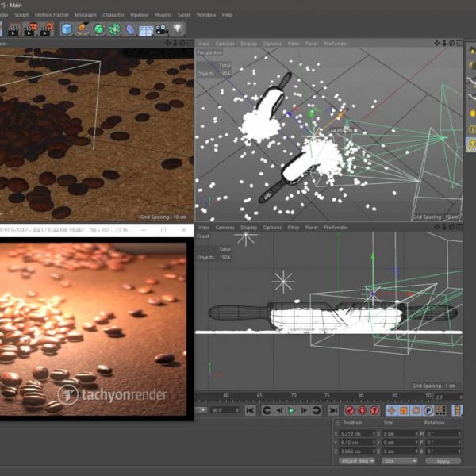This screenshot has width=476, height=476.
Task: Click the Position X value field
Action: pos(355,434)
